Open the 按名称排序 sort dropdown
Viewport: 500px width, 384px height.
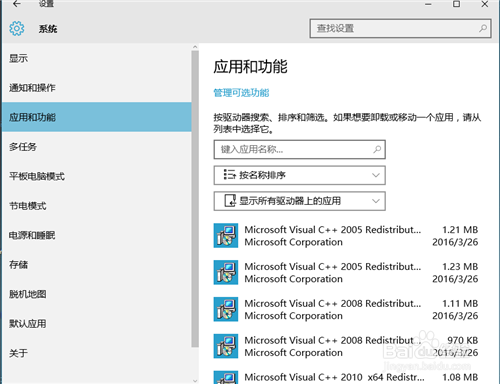click(300, 175)
